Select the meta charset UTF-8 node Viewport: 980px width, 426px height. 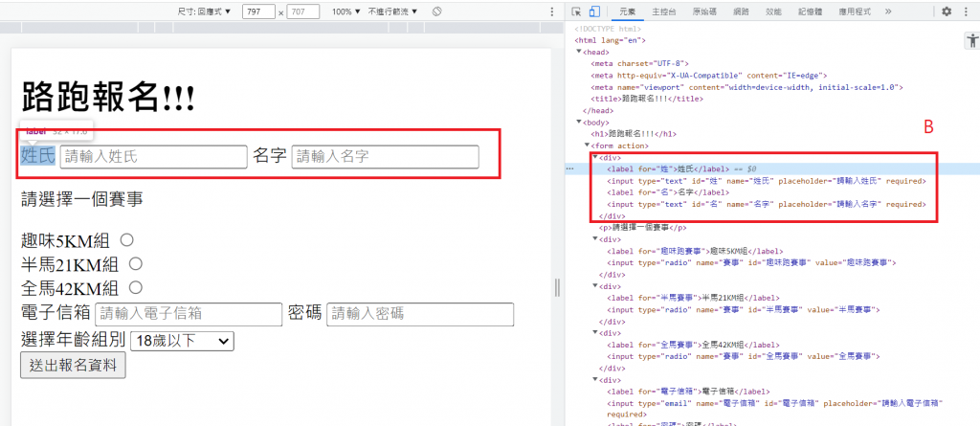click(640, 63)
